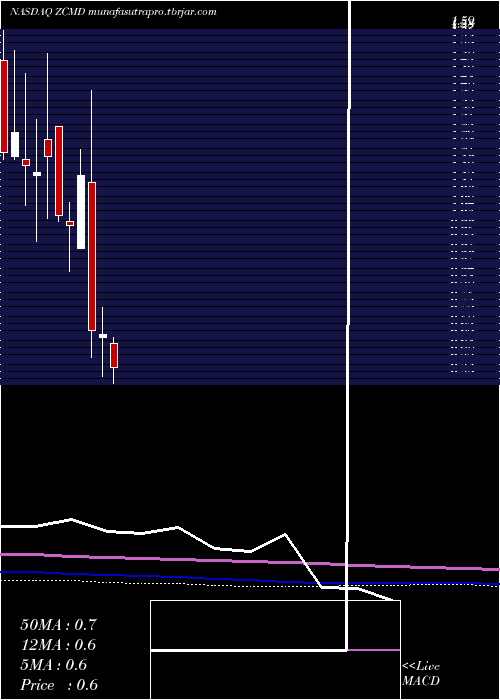Click the tall white candlestick body
The height and width of the screenshot is (700, 500).
(x=81, y=212)
